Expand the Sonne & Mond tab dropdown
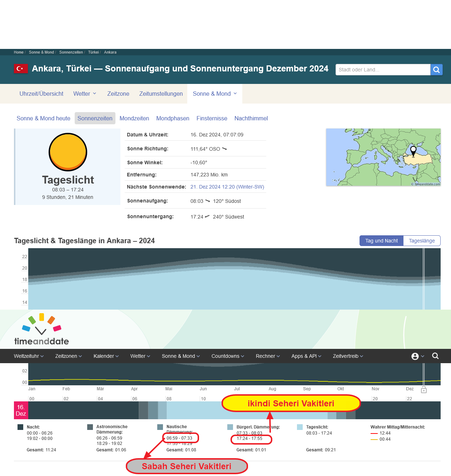451x476 pixels. 215,94
